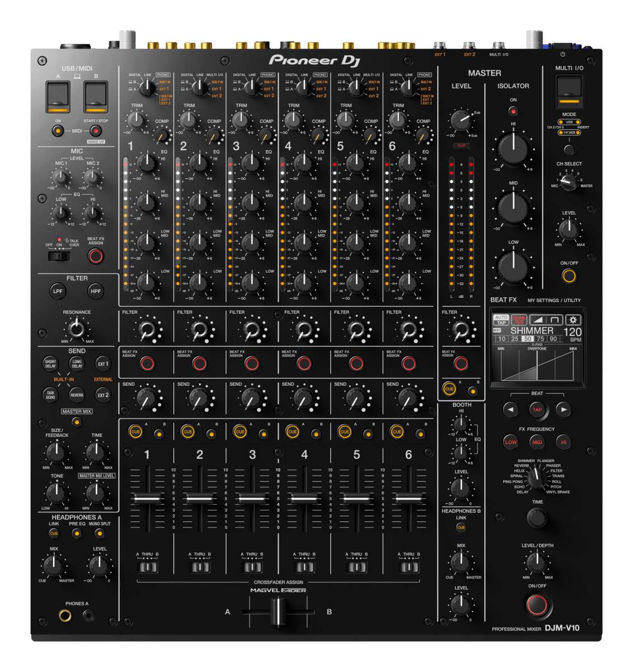633x672 pixels.
Task: Activate the REVERB built-in send
Action: [x=76, y=395]
